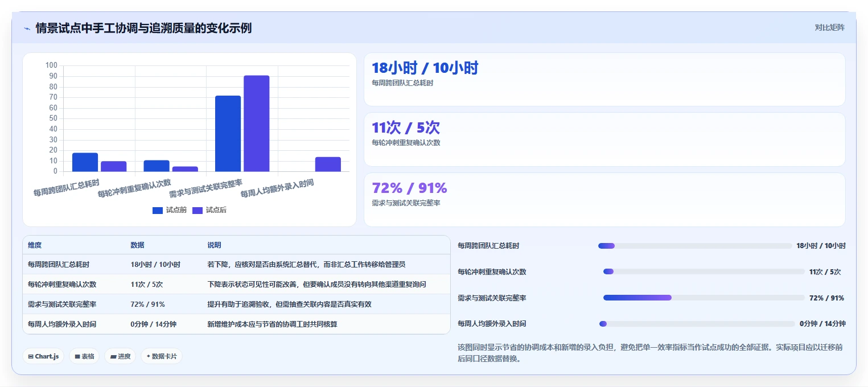The height and width of the screenshot is (387, 868).
Task: Click the progress bar for 每轮冲刺重复确认次数
Action: tap(704, 271)
